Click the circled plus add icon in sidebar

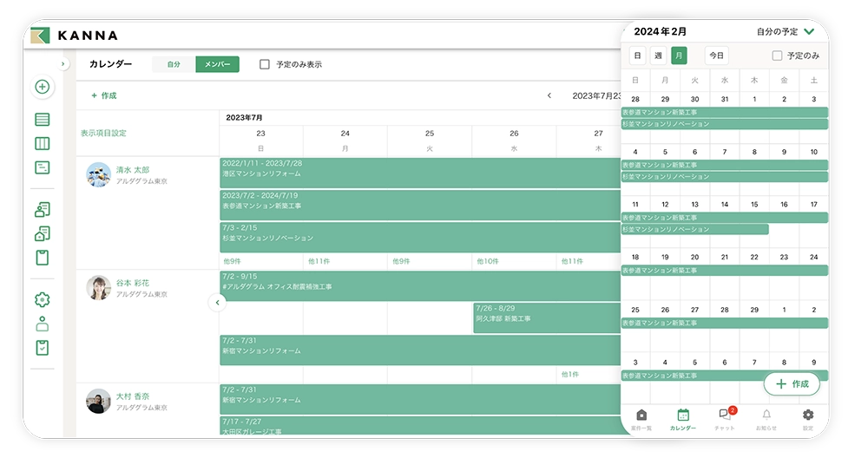42,87
